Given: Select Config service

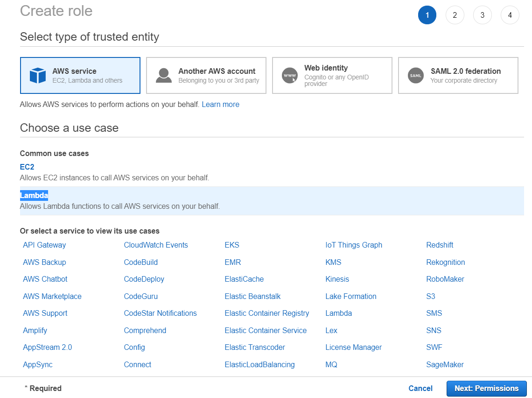Looking at the screenshot, I should click(134, 348).
